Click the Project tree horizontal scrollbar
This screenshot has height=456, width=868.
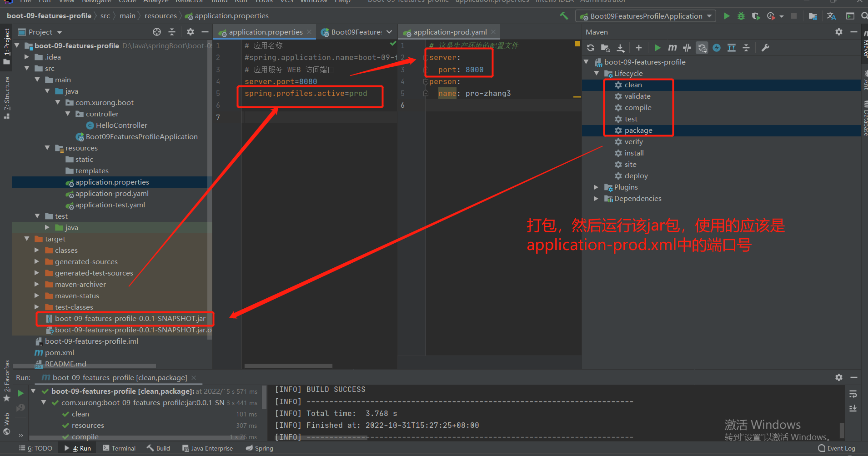click(x=84, y=366)
